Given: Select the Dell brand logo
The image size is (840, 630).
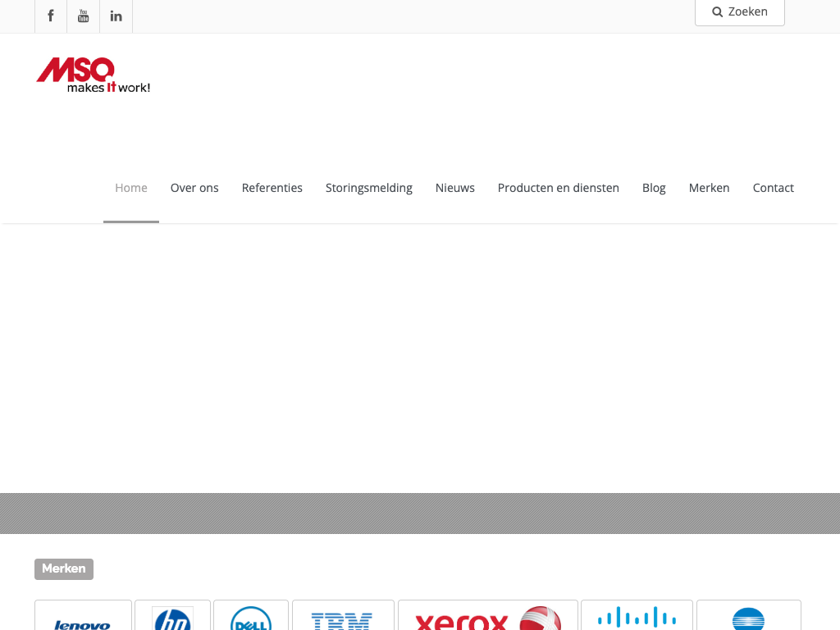Looking at the screenshot, I should (251, 615).
